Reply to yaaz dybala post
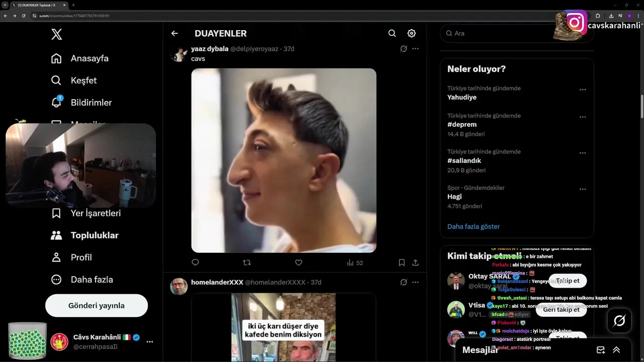The width and height of the screenshot is (644, 362). [196, 262]
